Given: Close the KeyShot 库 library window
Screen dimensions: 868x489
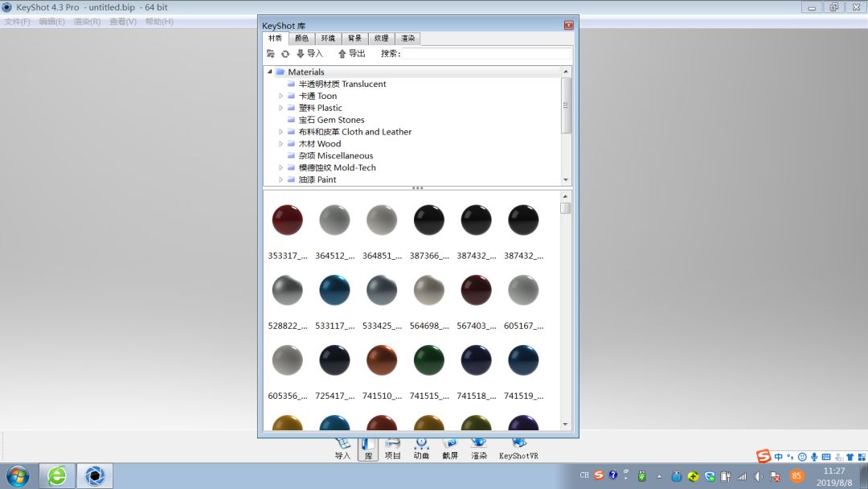Looking at the screenshot, I should (568, 26).
